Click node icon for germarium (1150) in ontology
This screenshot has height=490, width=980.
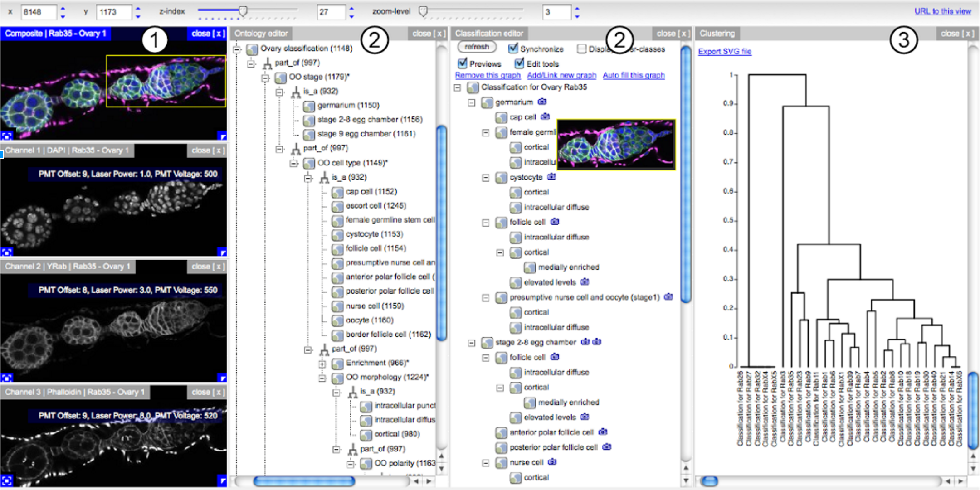point(309,106)
